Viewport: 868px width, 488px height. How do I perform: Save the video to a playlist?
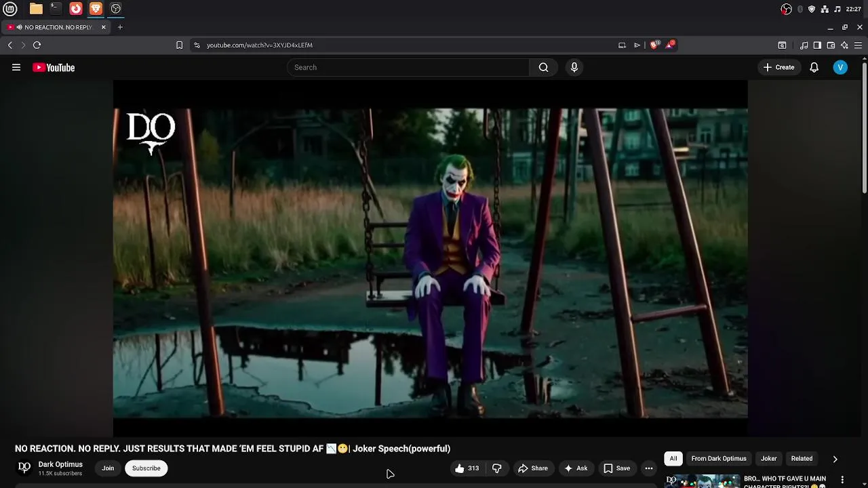[617, 468]
